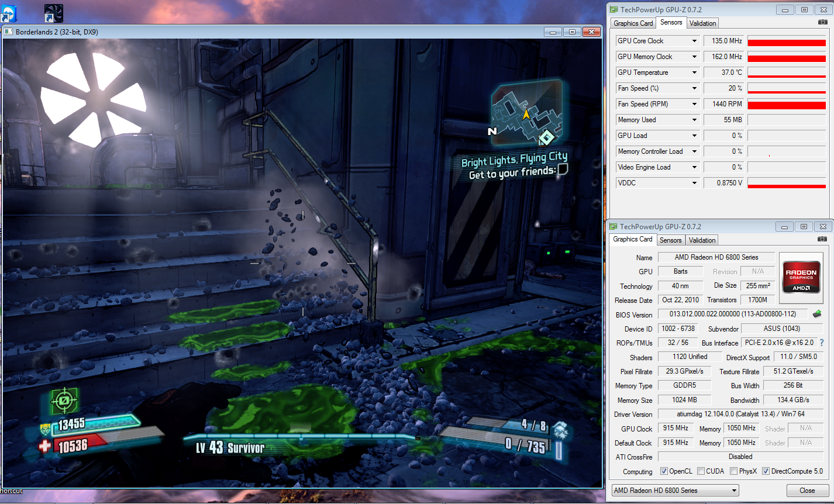
Task: Toggle the DirectCompute 5.0 checkbox
Action: pos(766,471)
